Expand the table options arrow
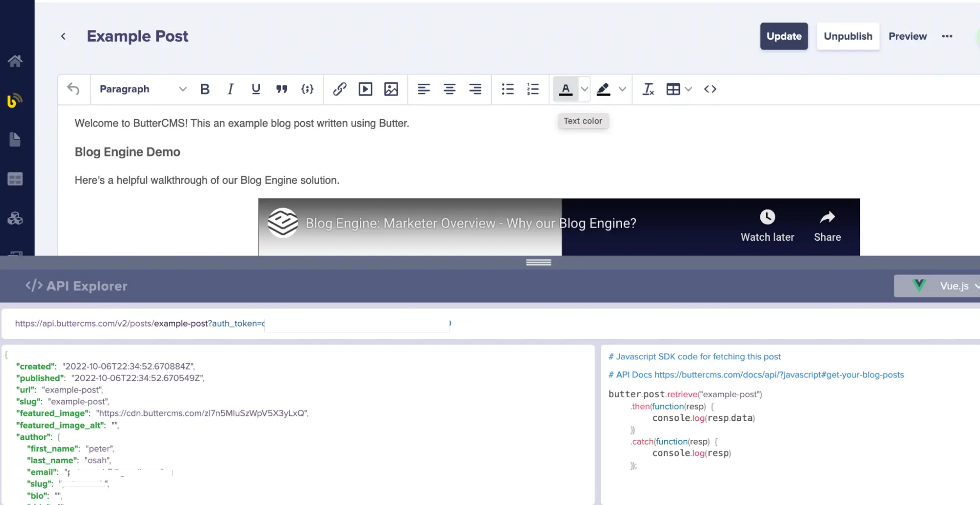980x505 pixels. tap(688, 89)
